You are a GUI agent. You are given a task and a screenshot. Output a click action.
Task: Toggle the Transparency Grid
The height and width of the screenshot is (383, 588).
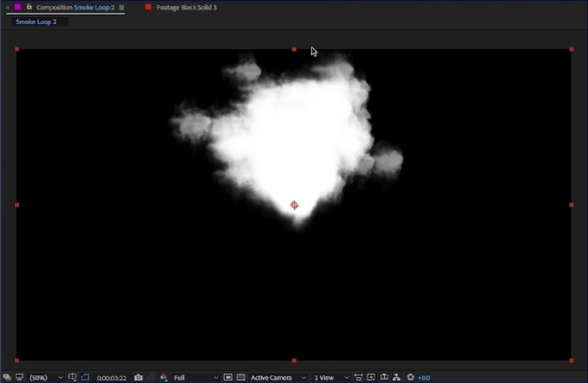click(x=240, y=378)
